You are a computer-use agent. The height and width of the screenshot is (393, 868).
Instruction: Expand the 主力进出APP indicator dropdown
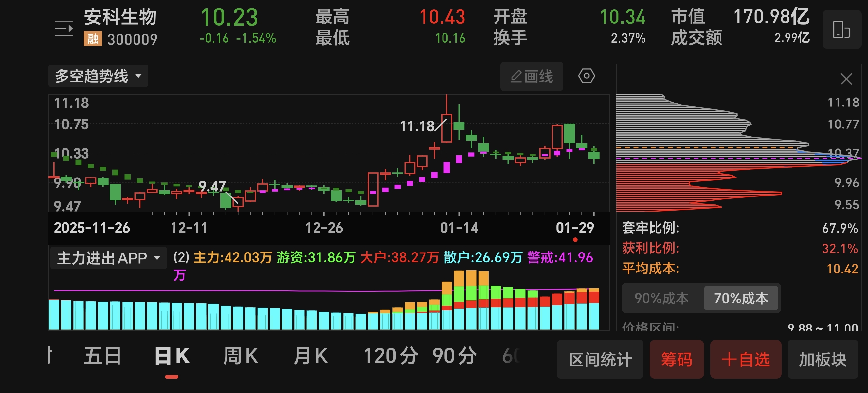[108, 258]
